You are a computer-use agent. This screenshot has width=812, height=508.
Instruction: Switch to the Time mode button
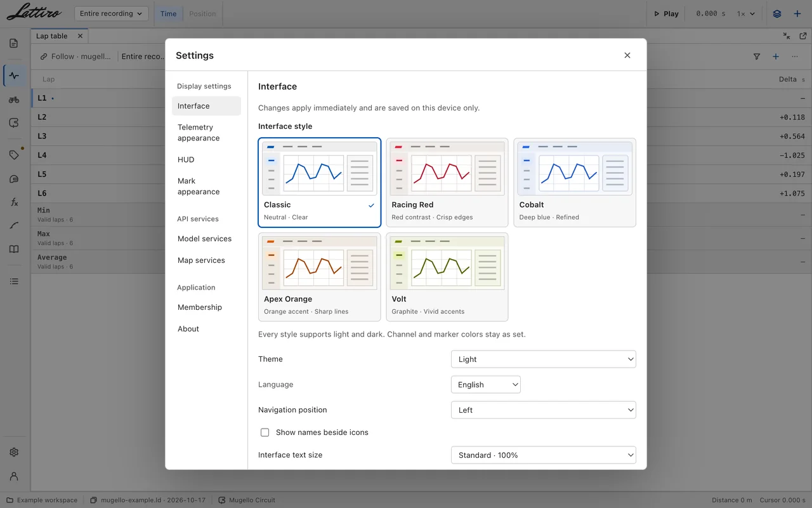(169, 13)
